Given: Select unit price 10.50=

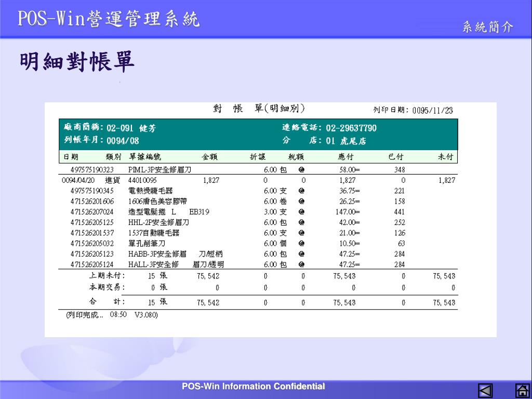Looking at the screenshot, I should [x=350, y=243].
